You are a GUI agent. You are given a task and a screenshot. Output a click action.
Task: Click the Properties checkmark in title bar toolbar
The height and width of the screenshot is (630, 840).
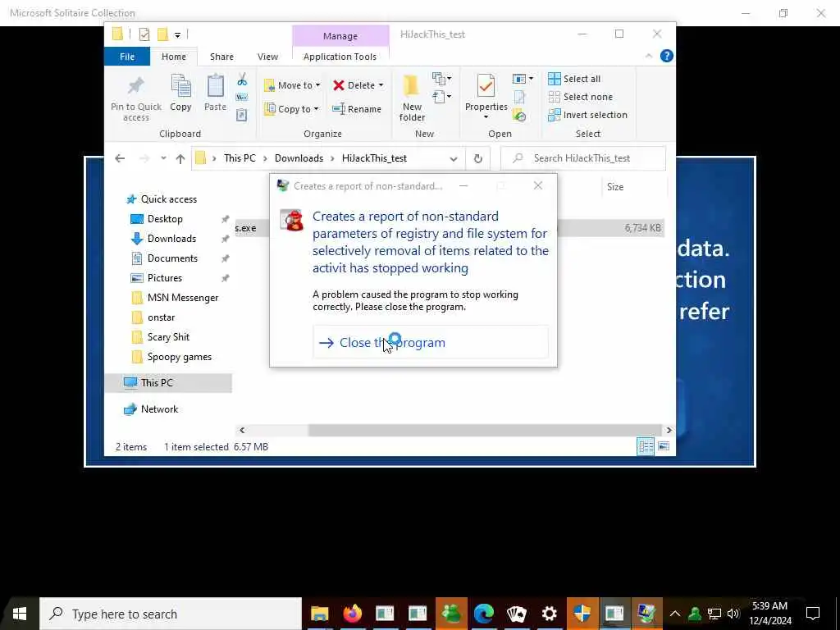coord(144,34)
